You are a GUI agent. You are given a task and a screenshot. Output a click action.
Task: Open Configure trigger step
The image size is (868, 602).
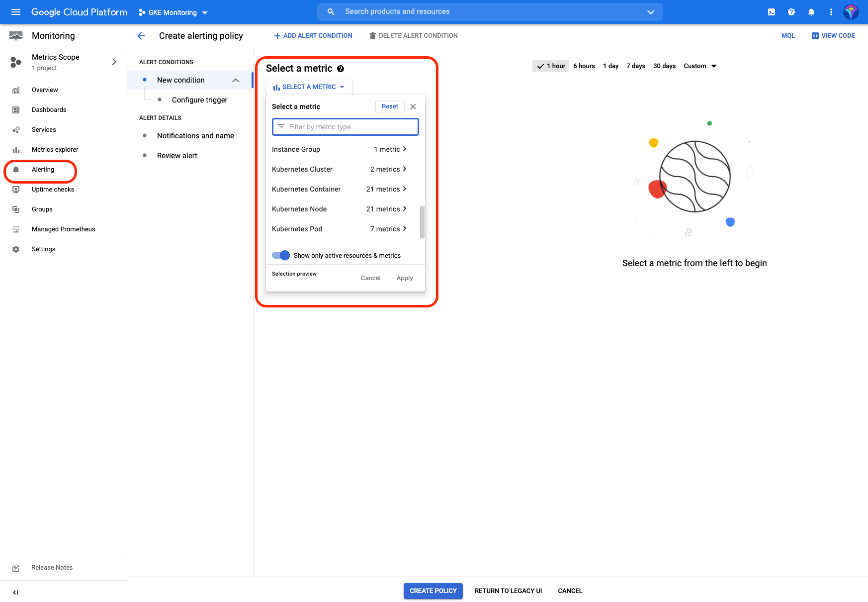pyautogui.click(x=199, y=100)
